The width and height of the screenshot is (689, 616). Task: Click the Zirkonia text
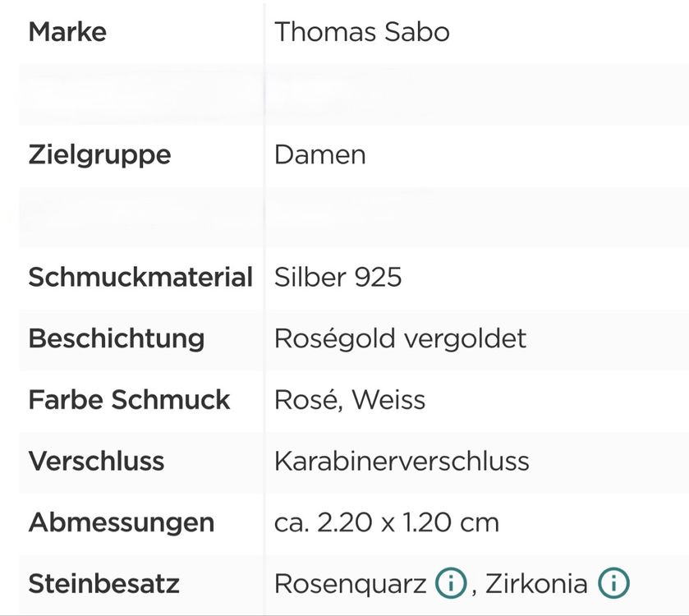536,584
